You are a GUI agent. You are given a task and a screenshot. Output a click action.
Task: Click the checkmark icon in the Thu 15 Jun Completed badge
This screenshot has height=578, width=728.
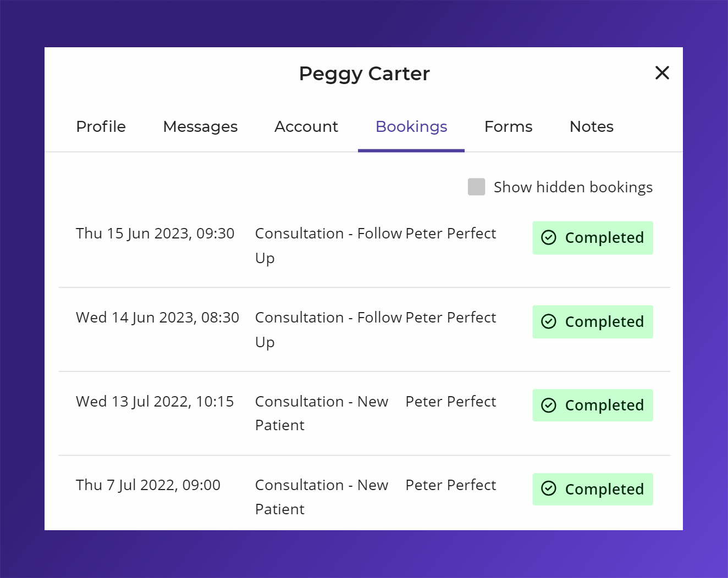pos(549,238)
